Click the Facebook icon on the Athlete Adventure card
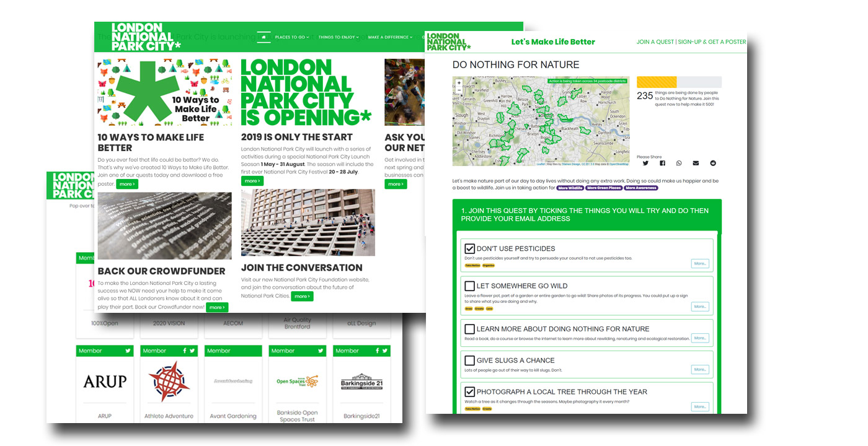This screenshot has height=446, width=868. tap(185, 351)
